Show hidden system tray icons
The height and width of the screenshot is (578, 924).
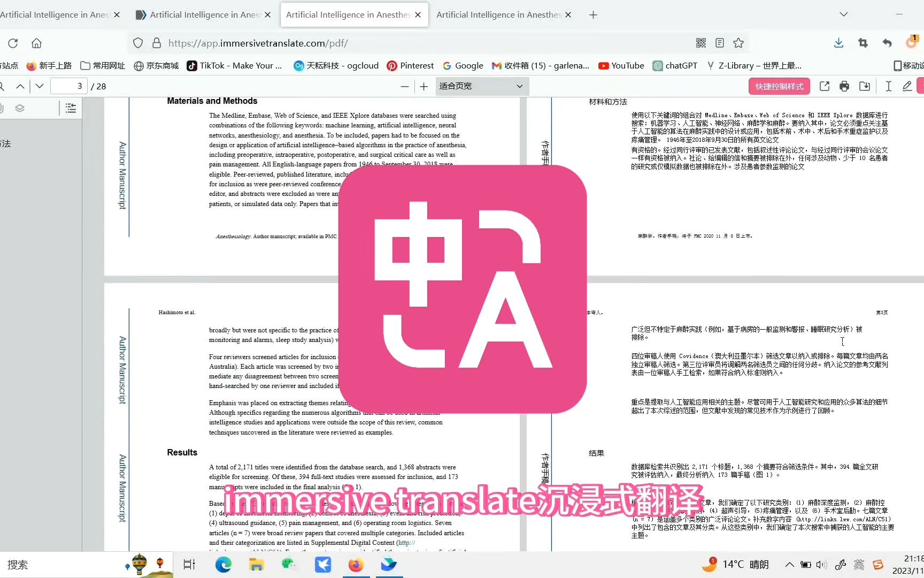click(789, 565)
